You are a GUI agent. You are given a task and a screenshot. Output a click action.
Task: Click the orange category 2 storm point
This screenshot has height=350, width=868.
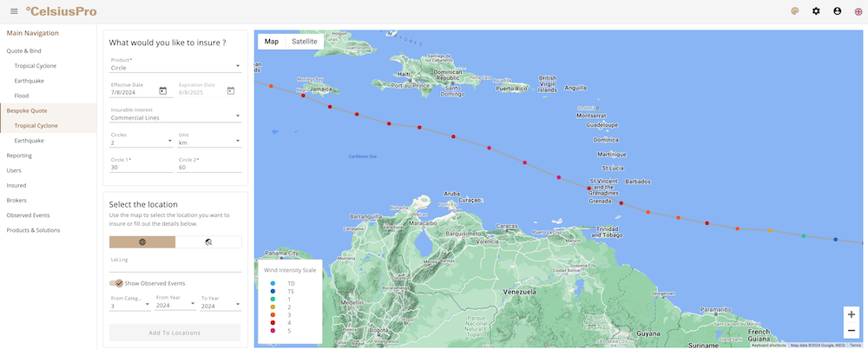[x=769, y=231]
